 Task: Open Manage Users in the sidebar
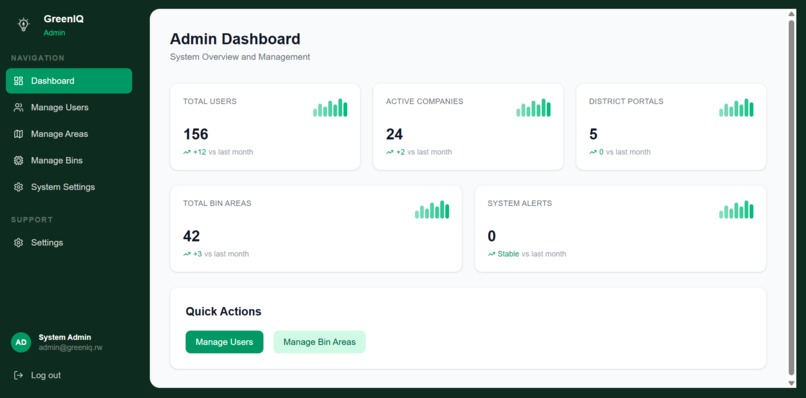click(x=69, y=107)
